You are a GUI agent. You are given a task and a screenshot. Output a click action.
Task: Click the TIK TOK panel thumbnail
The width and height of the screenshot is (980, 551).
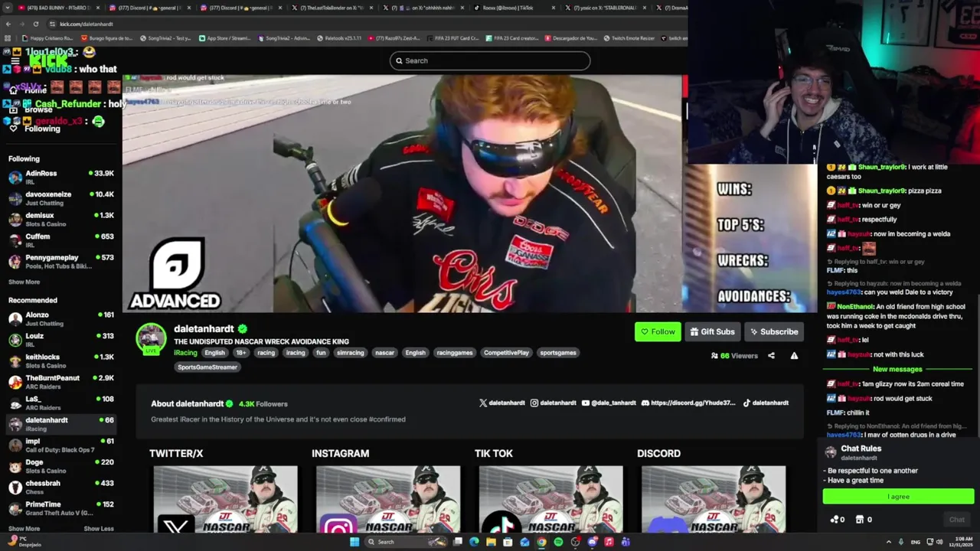(x=550, y=499)
